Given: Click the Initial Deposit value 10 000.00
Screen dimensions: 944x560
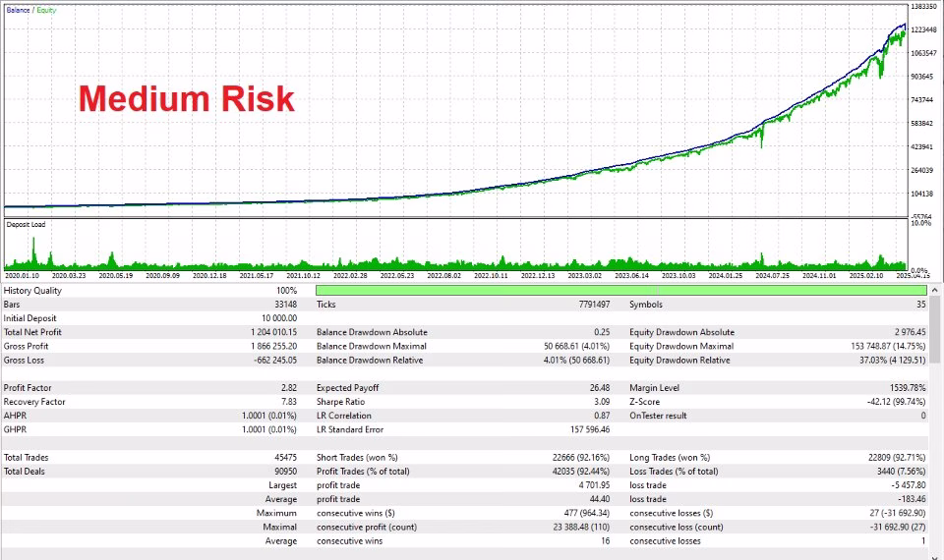Looking at the screenshot, I should 278,318.
